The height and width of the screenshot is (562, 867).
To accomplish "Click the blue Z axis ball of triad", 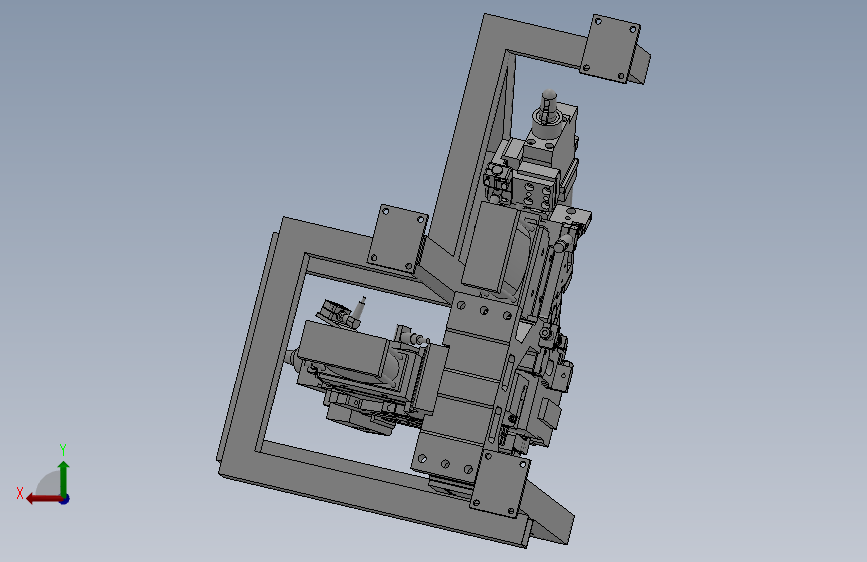I will (65, 499).
